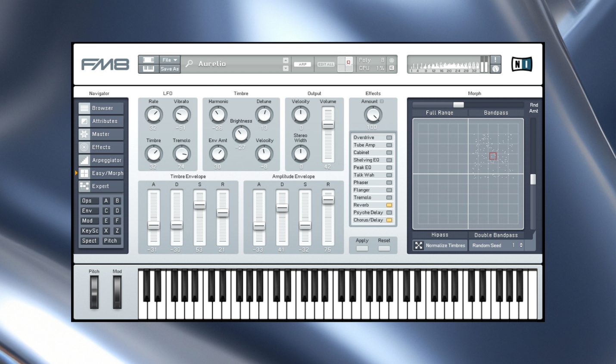
Task: Click the Normalize Timbres arrows icon
Action: [418, 246]
